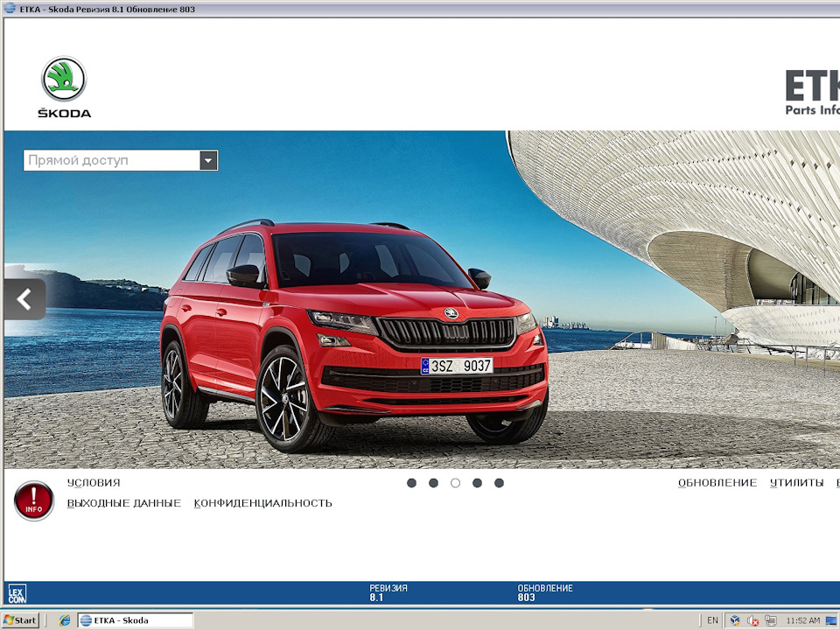Click the red Kodiaq banner image
Image resolution: width=840 pixels, height=630 pixels.
[422, 299]
